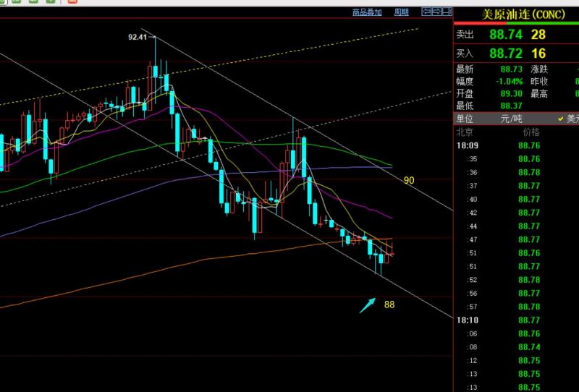Select the 最低 low price 88.37
579x392 pixels.
(512, 106)
